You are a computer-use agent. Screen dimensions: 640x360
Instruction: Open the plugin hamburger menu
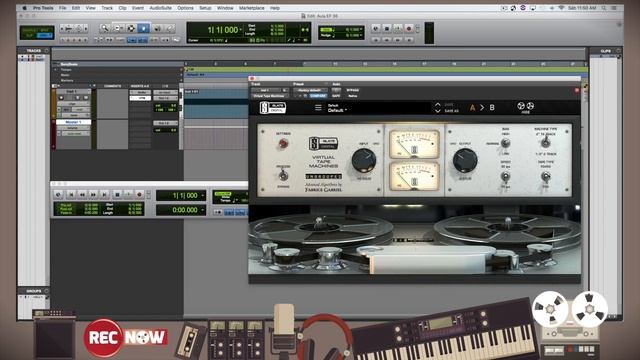click(x=318, y=108)
